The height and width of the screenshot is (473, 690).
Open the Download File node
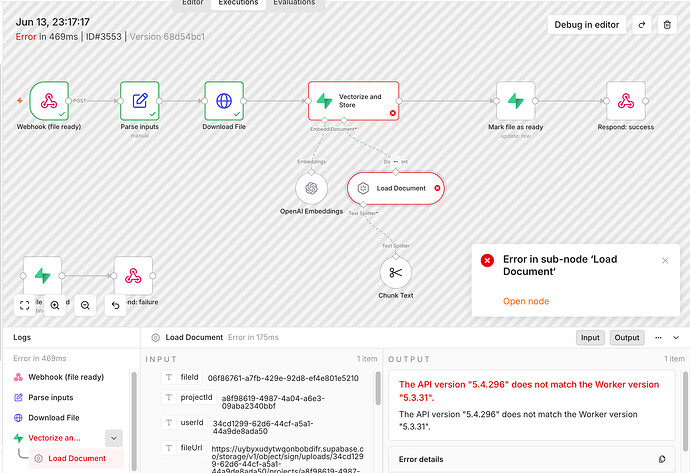click(x=224, y=101)
